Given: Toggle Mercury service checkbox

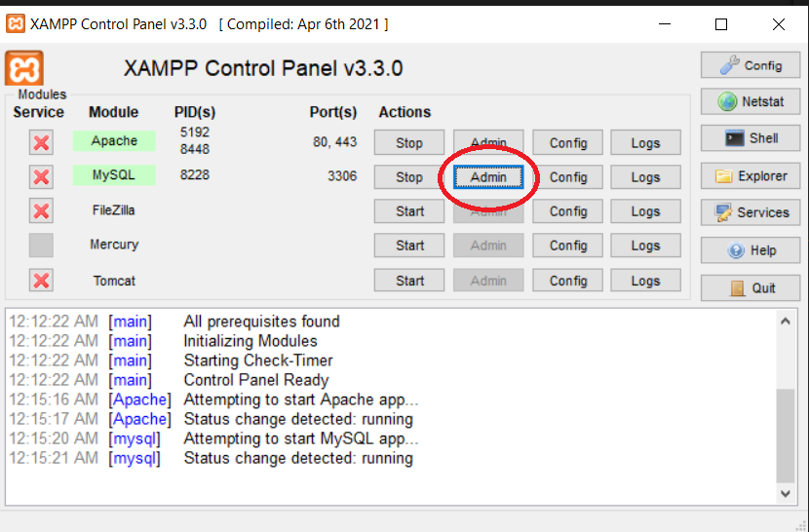Looking at the screenshot, I should [x=41, y=246].
